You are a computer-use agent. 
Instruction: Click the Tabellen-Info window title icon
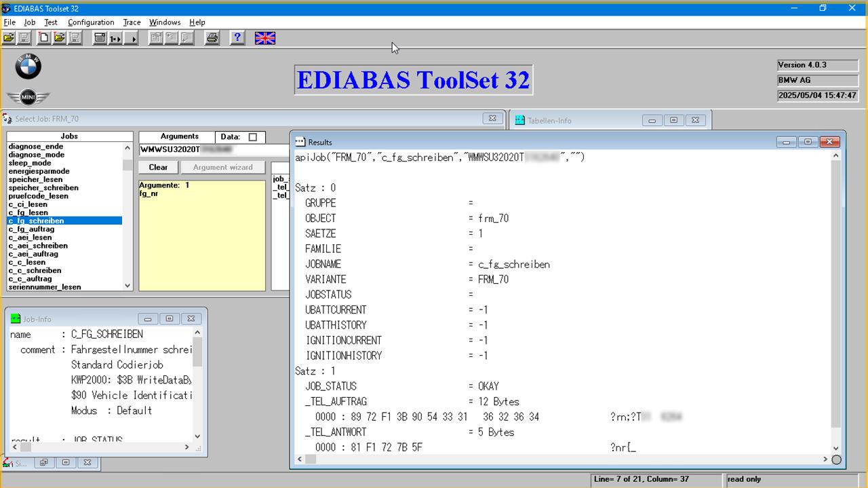[520, 120]
